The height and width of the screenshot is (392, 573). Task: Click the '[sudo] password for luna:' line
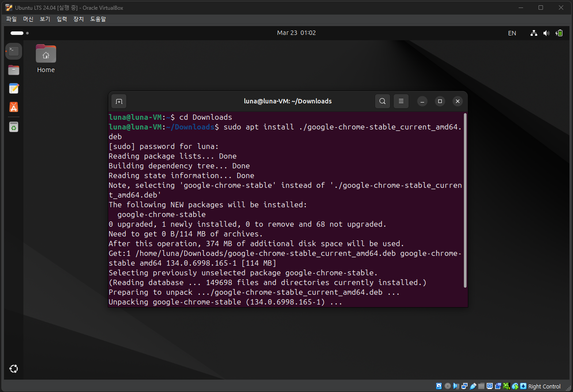pyautogui.click(x=164, y=146)
